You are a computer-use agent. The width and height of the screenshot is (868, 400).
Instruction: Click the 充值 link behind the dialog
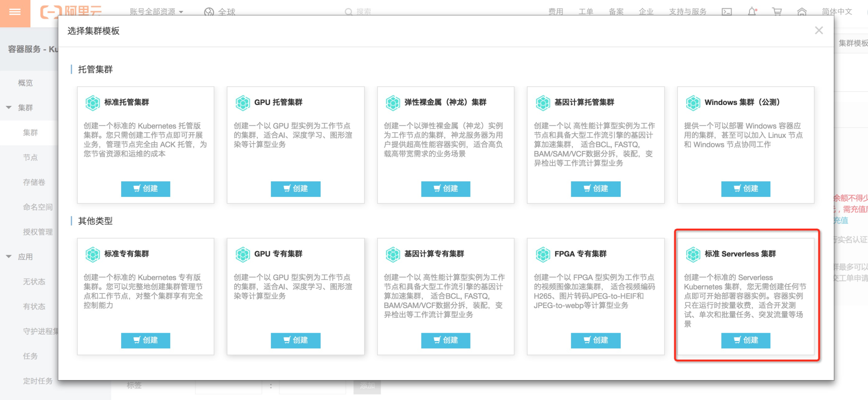click(x=841, y=220)
